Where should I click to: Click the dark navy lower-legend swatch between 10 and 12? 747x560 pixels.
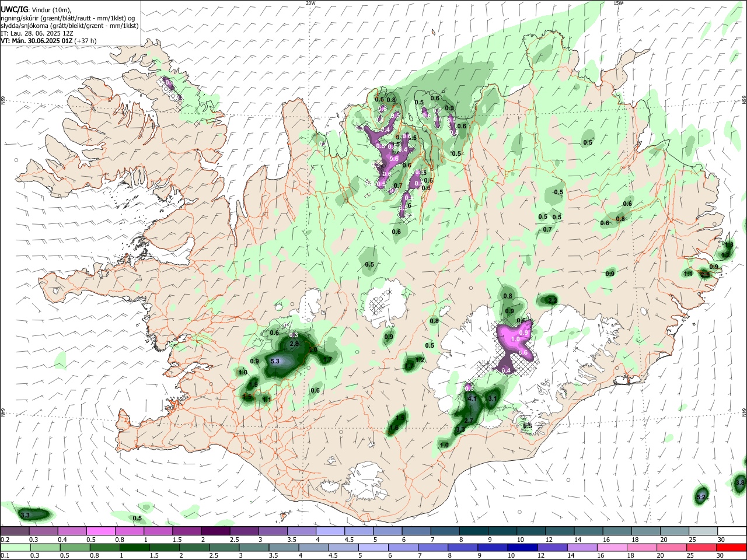click(523, 547)
